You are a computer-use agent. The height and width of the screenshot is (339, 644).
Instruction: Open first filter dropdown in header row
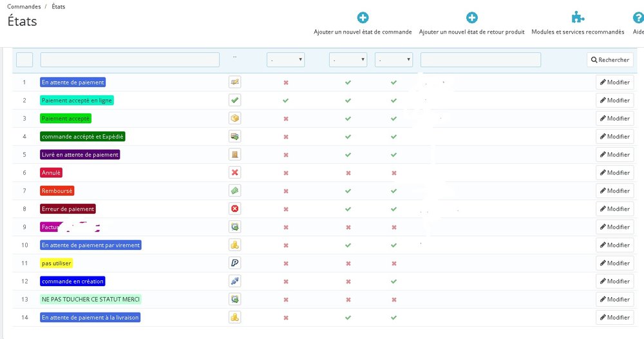click(x=285, y=59)
